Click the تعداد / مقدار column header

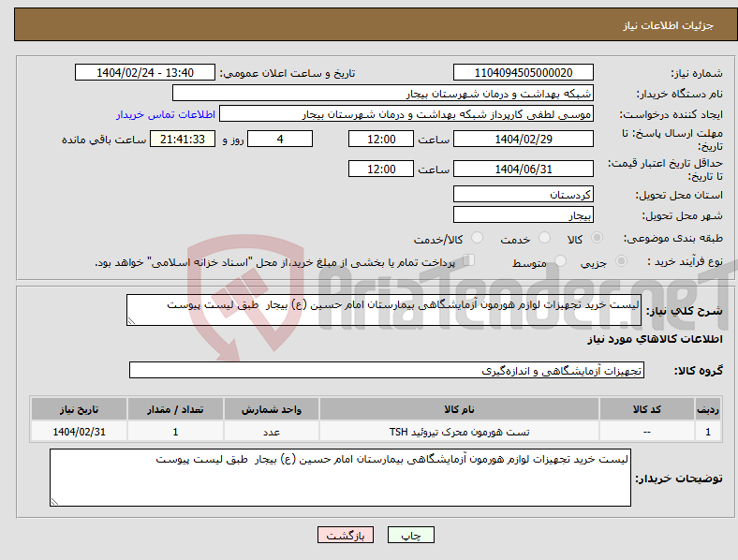pos(175,409)
